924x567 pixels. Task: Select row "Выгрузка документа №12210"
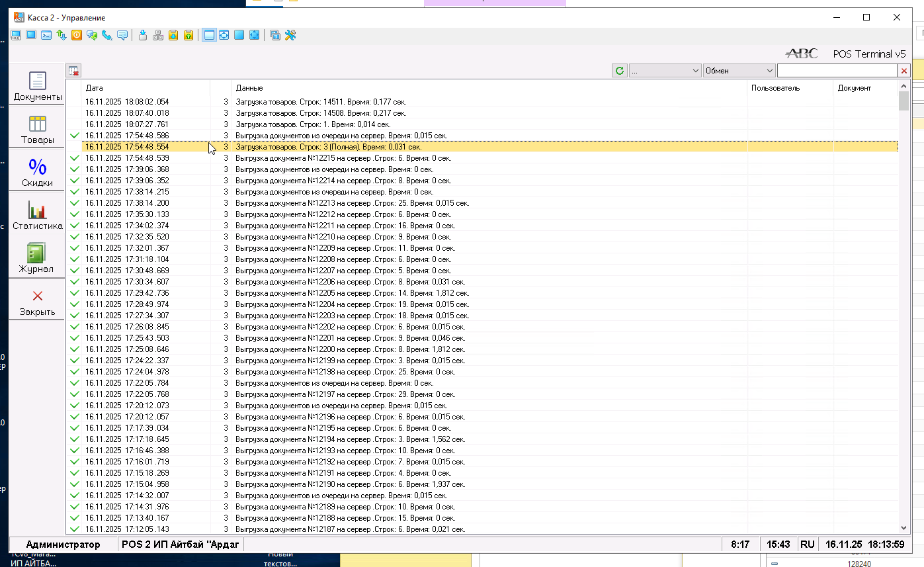point(482,237)
